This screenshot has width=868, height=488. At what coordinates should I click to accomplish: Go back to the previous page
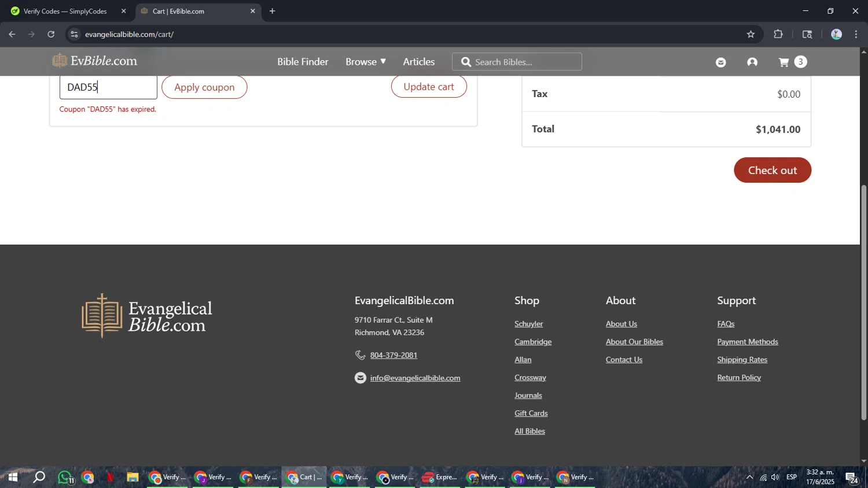coord(12,34)
